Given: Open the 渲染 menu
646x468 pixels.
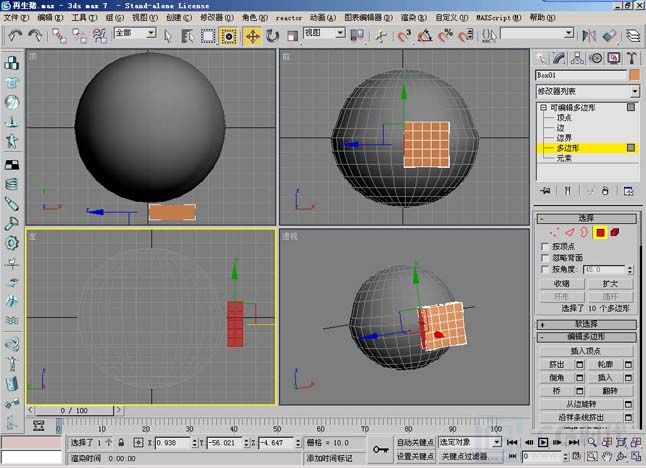Looking at the screenshot, I should (414, 18).
